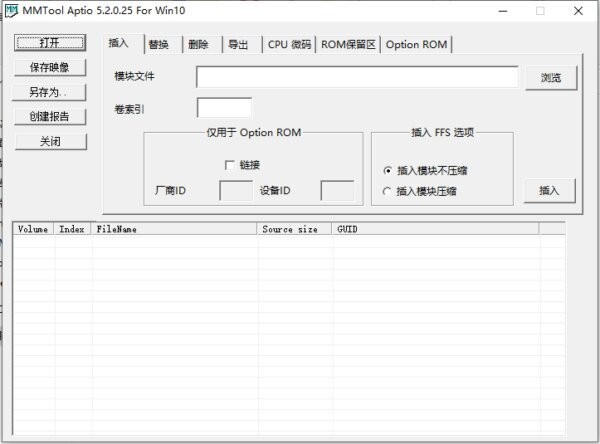The width and height of the screenshot is (600, 444).
Task: Switch to the 导出 tab
Action: point(243,45)
